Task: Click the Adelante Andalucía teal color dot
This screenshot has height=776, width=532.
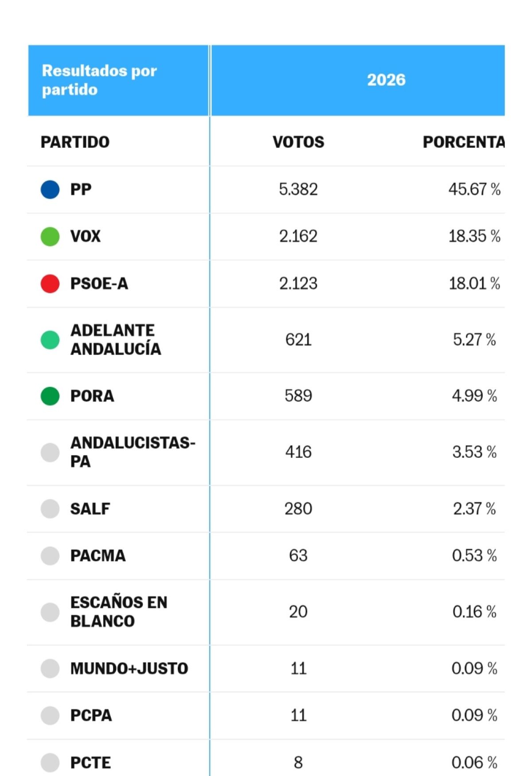Action: point(50,340)
